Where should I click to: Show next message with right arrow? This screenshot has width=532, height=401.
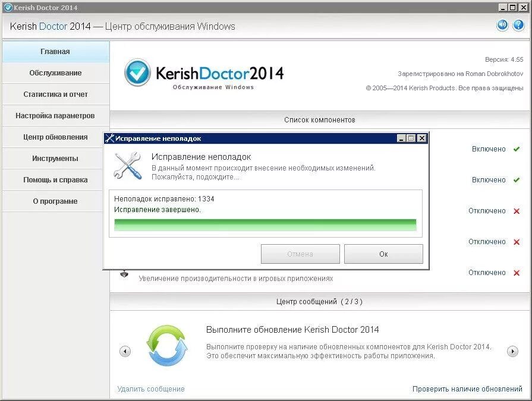pyautogui.click(x=512, y=351)
